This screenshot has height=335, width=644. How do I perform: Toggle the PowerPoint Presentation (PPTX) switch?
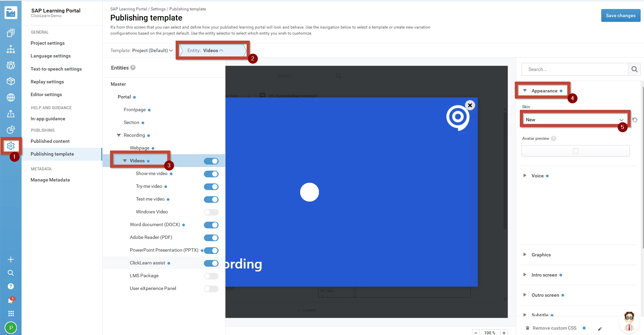211,251
